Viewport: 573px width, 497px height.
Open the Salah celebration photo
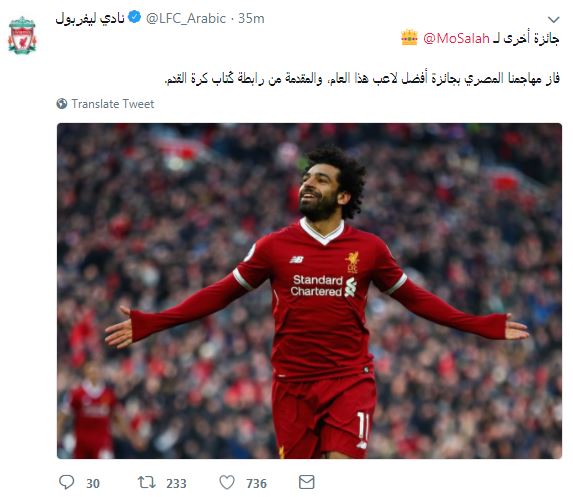pos(309,291)
